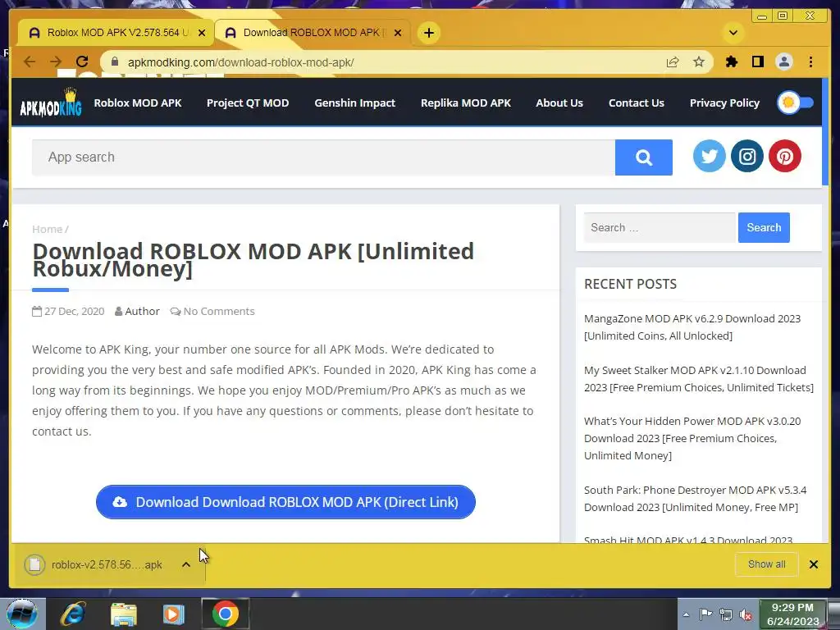Viewport: 840px width, 630px height.
Task: Open Replika MOD APK menu item
Action: coord(466,103)
